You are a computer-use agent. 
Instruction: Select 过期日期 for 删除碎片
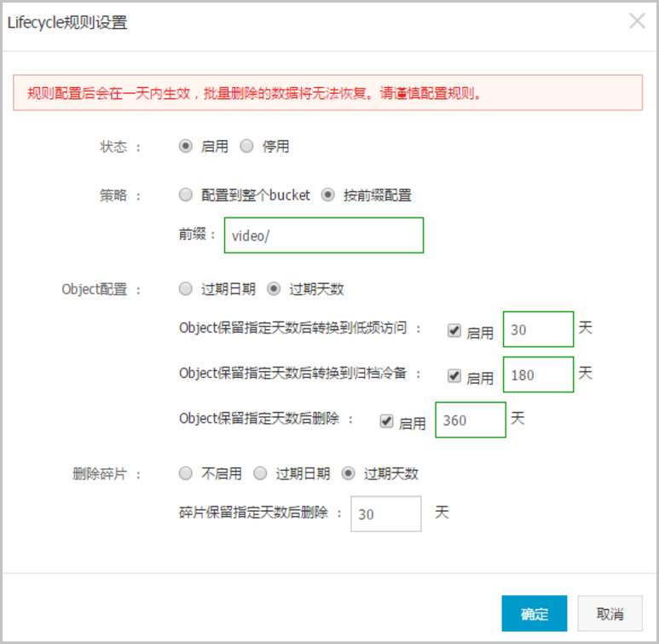coord(260,473)
